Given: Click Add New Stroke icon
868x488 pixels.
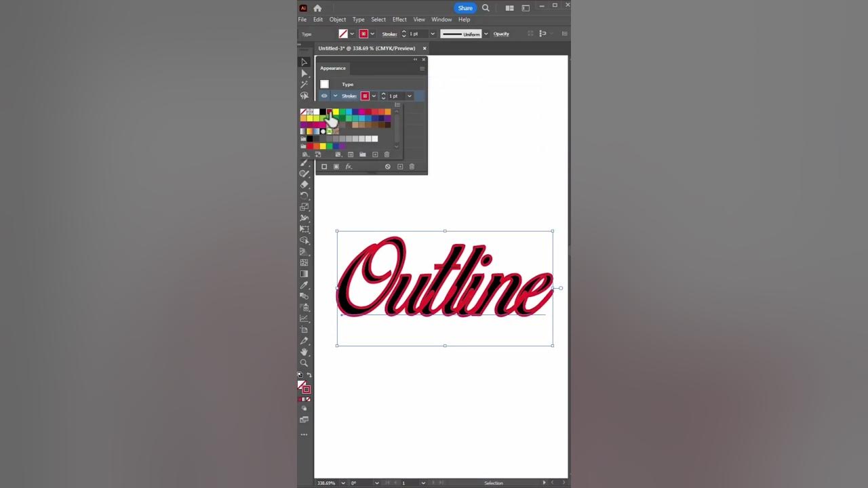Looking at the screenshot, I should tap(324, 167).
